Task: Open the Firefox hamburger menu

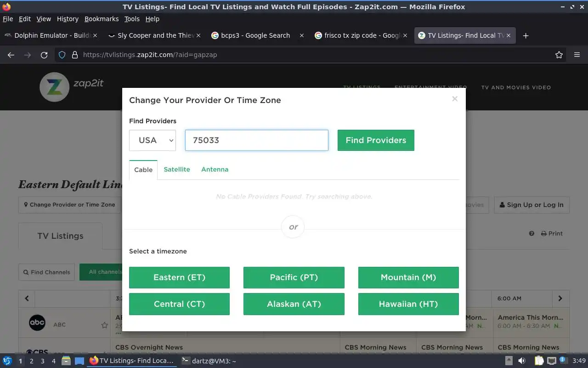Action: coord(577,55)
